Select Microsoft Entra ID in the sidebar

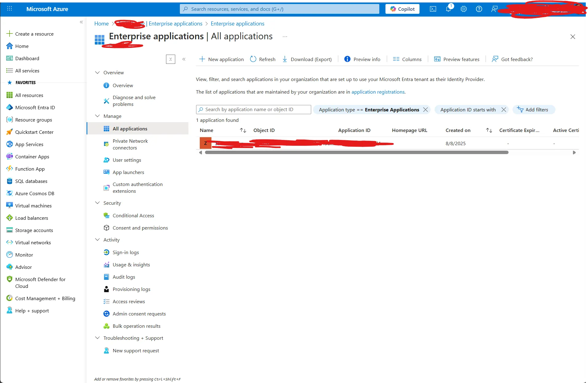pos(35,107)
